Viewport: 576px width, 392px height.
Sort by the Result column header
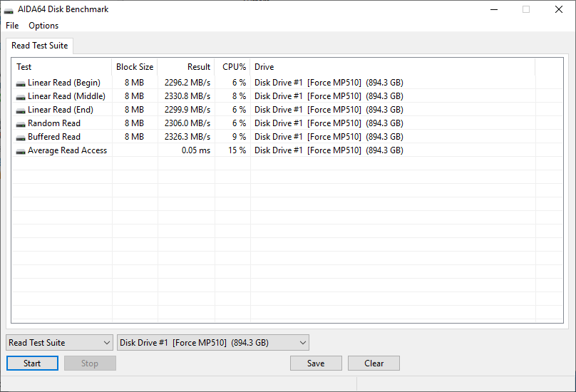[x=186, y=67]
